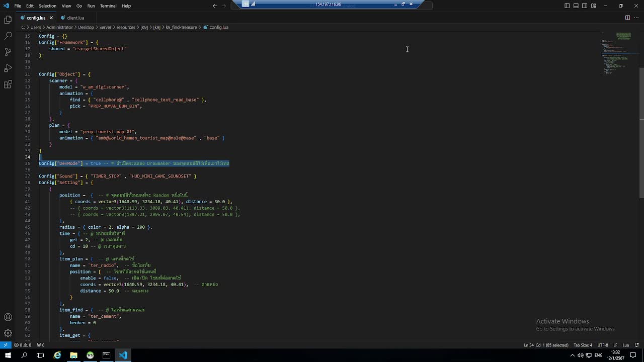Screen dimensions: 644x362
Task: Open the editor More Actions ellipsis menu
Action: 636,18
